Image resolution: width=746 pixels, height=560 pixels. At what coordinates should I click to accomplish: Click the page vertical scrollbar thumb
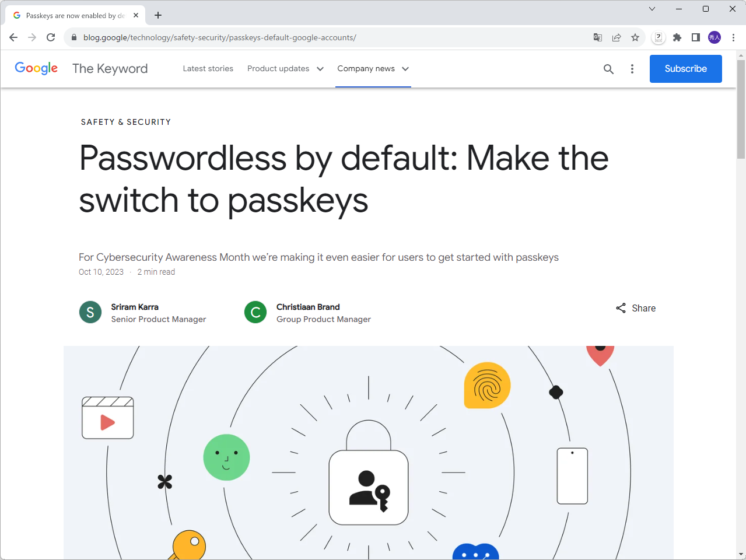(741, 109)
